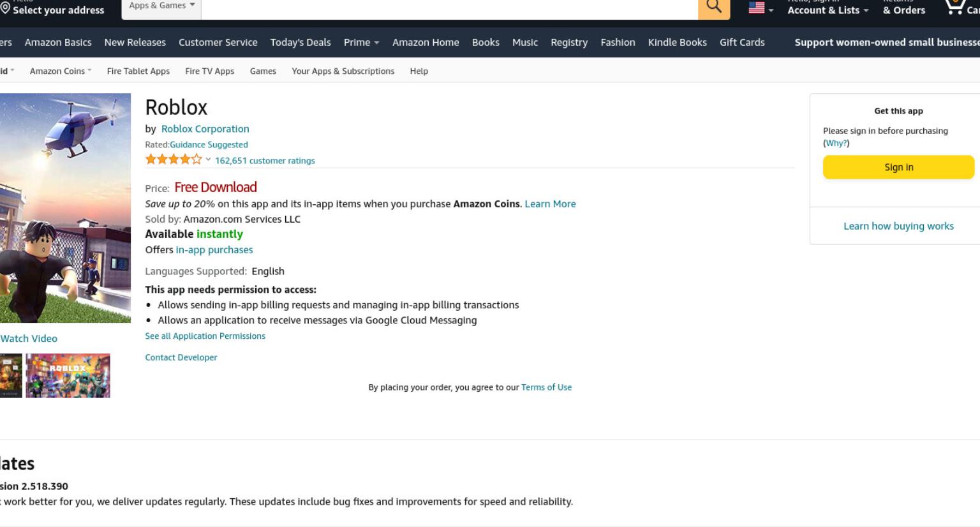Open the Music section
The width and height of the screenshot is (980, 527).
[525, 42]
